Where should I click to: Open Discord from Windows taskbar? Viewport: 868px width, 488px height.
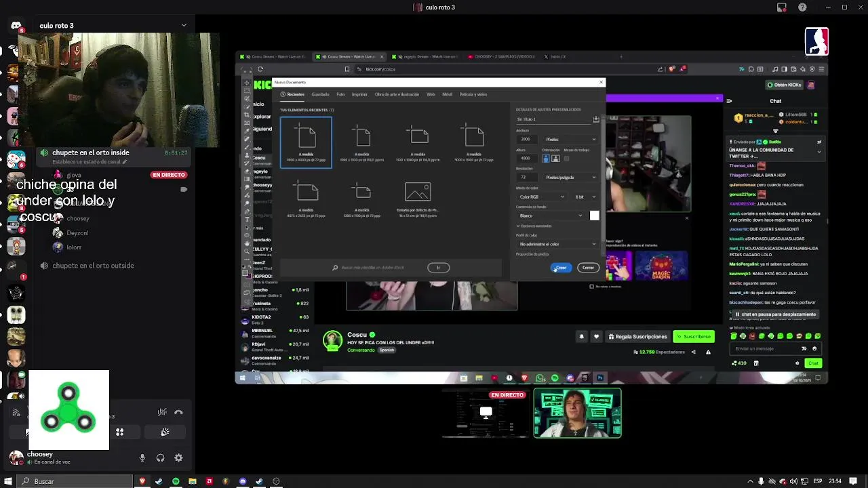[x=242, y=481]
